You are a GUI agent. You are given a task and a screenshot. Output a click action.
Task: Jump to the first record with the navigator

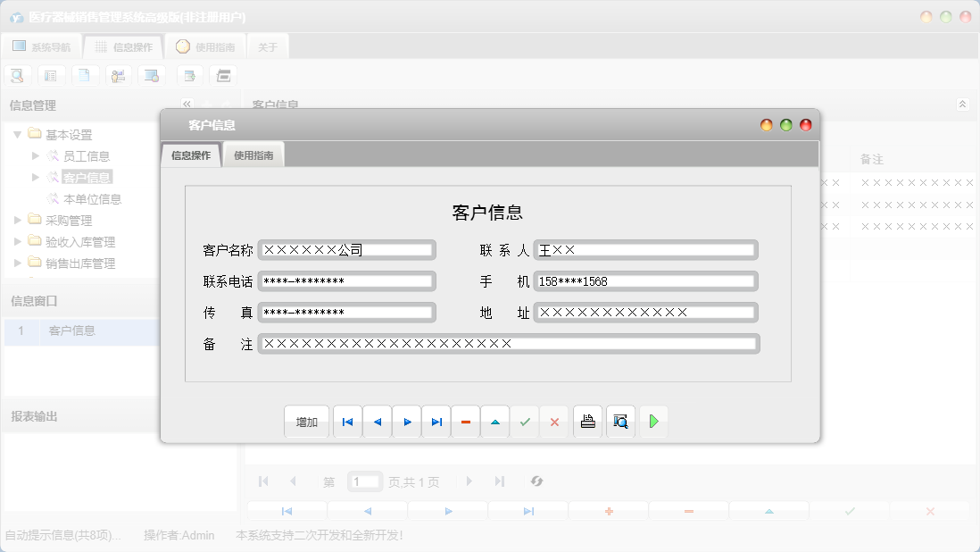(347, 421)
